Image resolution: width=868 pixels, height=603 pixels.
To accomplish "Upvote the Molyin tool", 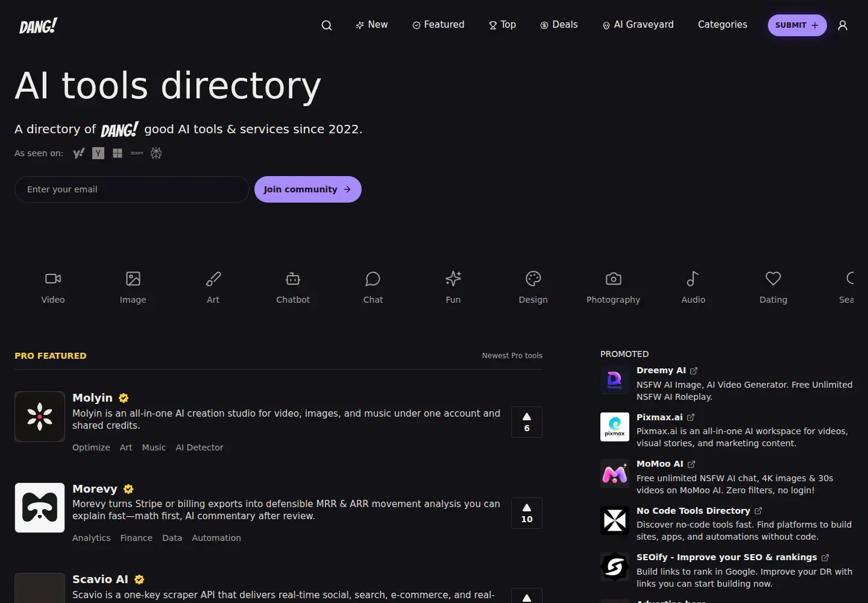I will tap(527, 422).
